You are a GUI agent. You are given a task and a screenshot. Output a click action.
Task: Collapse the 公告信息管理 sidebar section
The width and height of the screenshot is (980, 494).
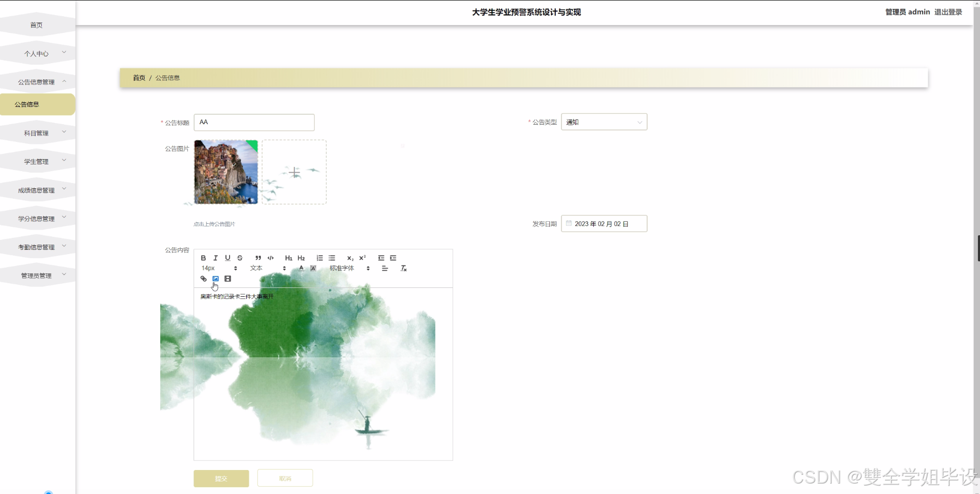(x=37, y=81)
